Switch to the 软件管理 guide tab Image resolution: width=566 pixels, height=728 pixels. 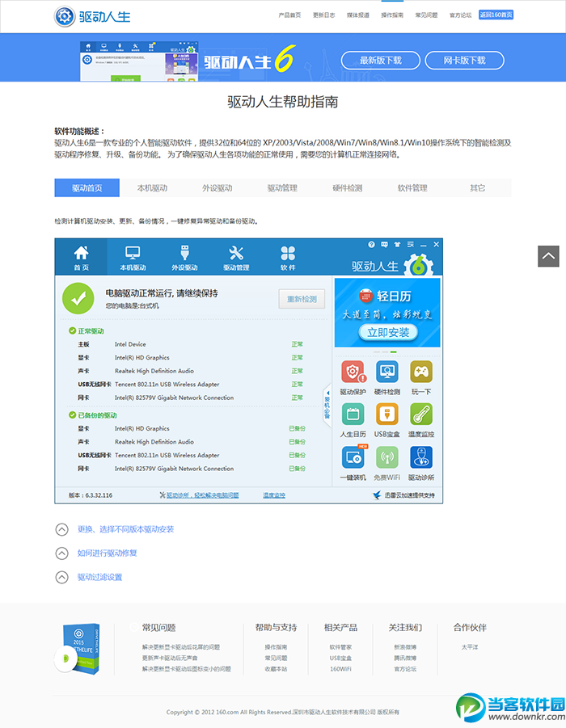pyautogui.click(x=412, y=187)
